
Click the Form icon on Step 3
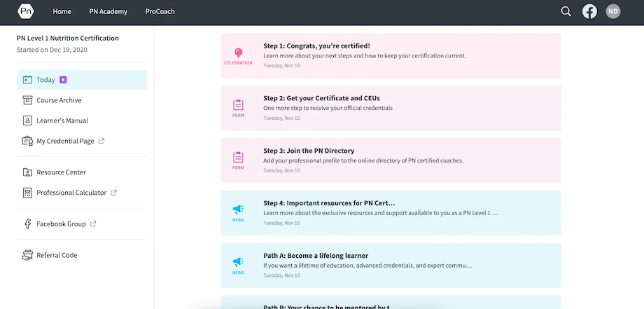pos(238,158)
